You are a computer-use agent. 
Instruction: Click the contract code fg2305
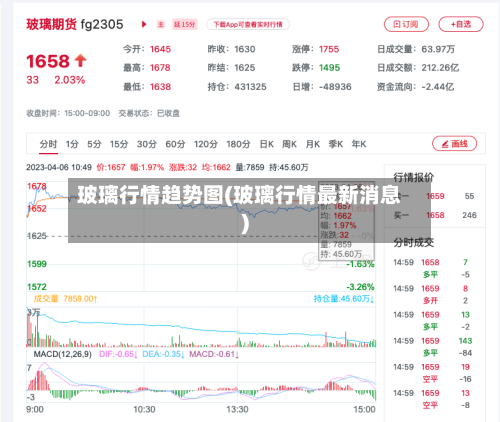(102, 24)
